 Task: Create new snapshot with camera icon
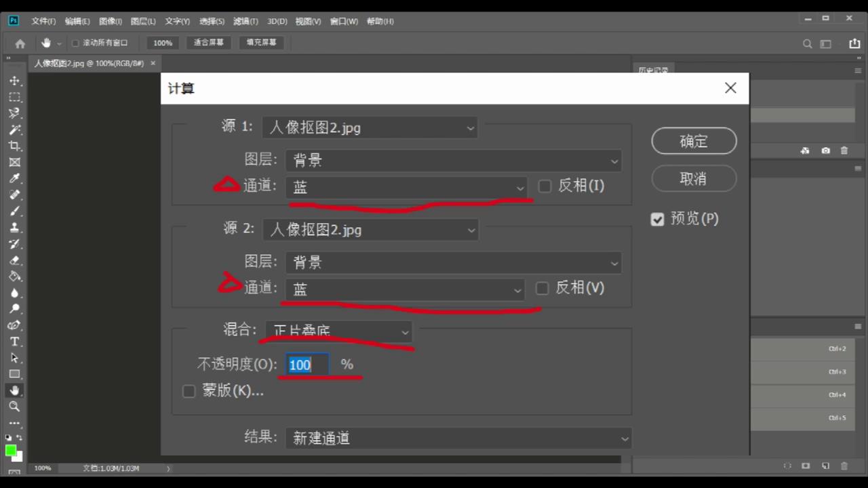click(x=825, y=150)
